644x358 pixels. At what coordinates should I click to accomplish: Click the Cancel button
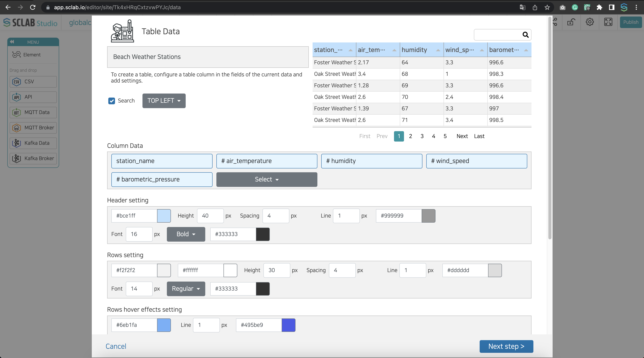coord(116,346)
